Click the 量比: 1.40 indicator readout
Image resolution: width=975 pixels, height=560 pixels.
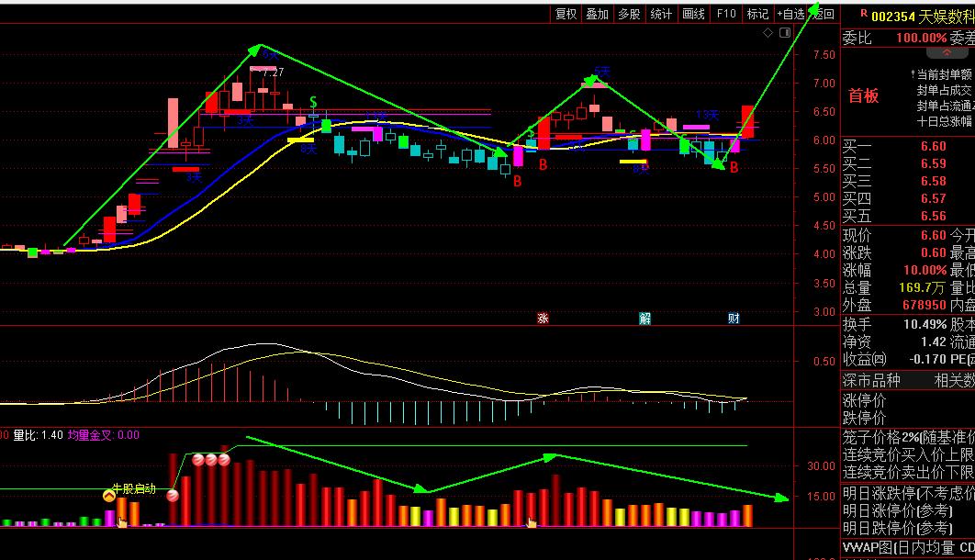(39, 435)
